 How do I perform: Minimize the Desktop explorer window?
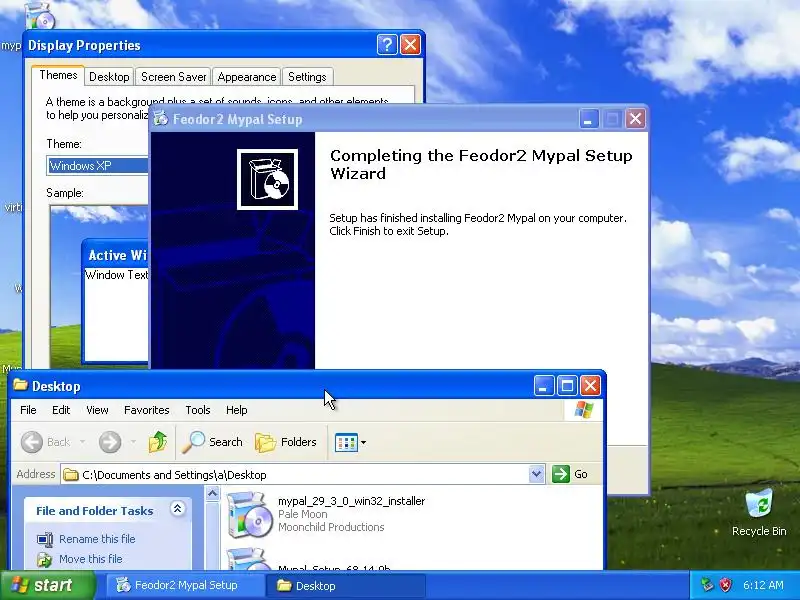(x=544, y=386)
